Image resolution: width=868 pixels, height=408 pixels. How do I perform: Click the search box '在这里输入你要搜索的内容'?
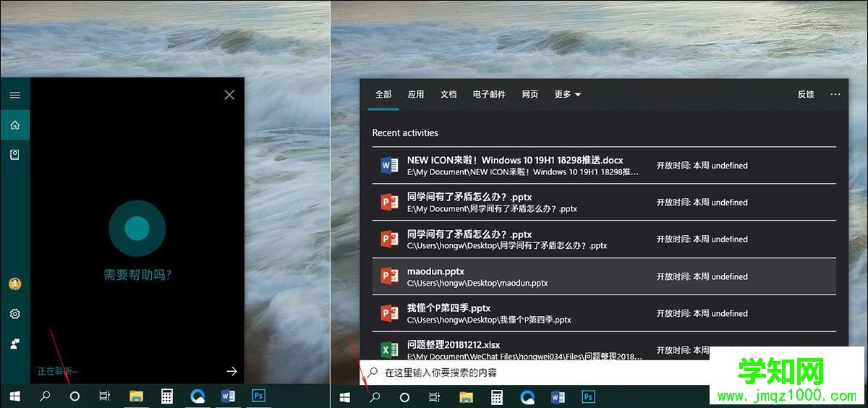click(x=535, y=373)
